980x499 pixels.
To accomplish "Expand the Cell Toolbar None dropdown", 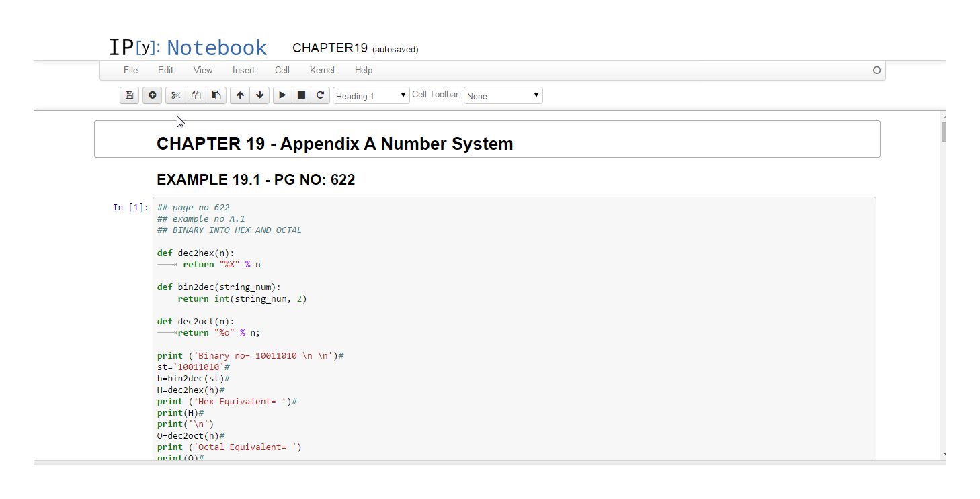I will click(x=503, y=96).
